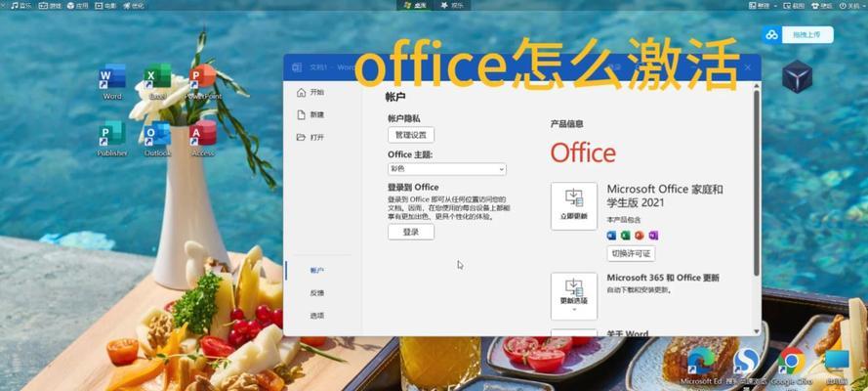Switch to the 桌面 tab at top center
This screenshot has height=391, width=868.
[x=415, y=5]
